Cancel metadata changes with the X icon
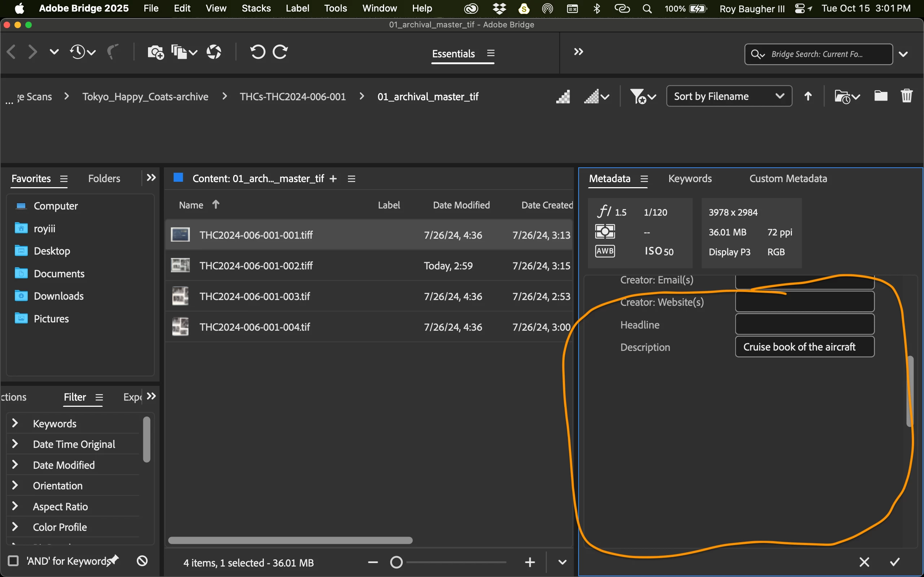The width and height of the screenshot is (924, 577). (864, 562)
